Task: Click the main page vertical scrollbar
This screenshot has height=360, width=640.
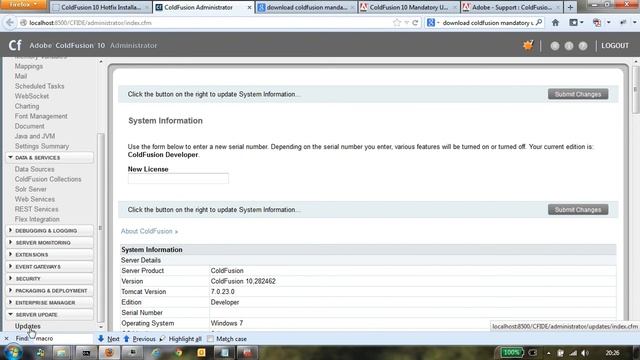Action: coord(636,89)
